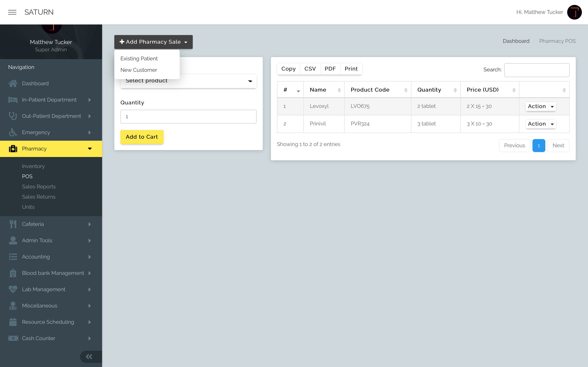The height and width of the screenshot is (367, 588).
Task: Click the Dashboard home icon in sidebar
Action: tap(13, 84)
